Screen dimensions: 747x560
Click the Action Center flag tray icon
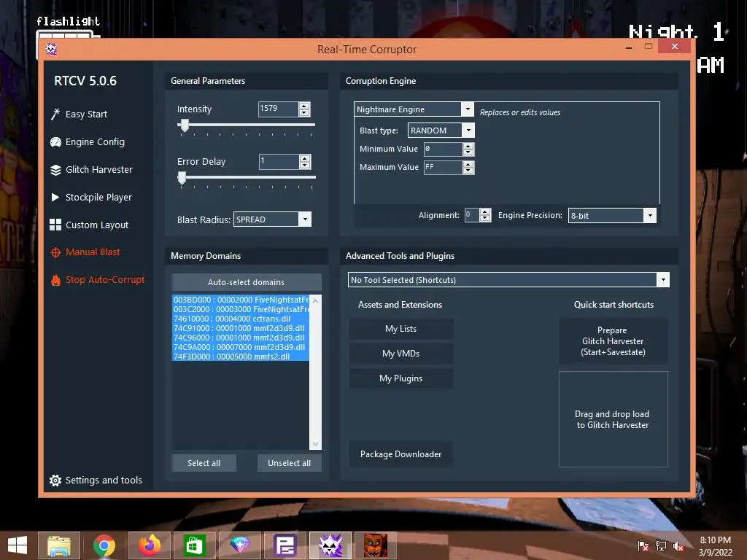[643, 546]
